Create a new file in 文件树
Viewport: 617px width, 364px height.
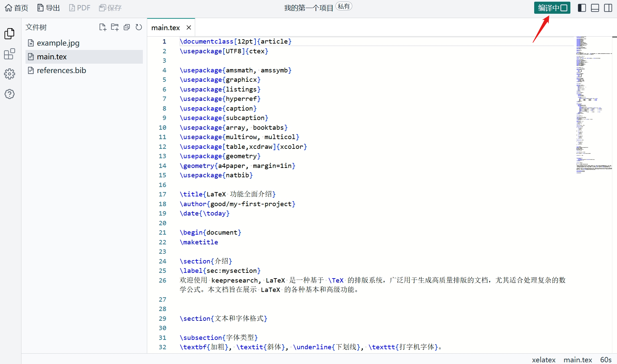click(103, 27)
